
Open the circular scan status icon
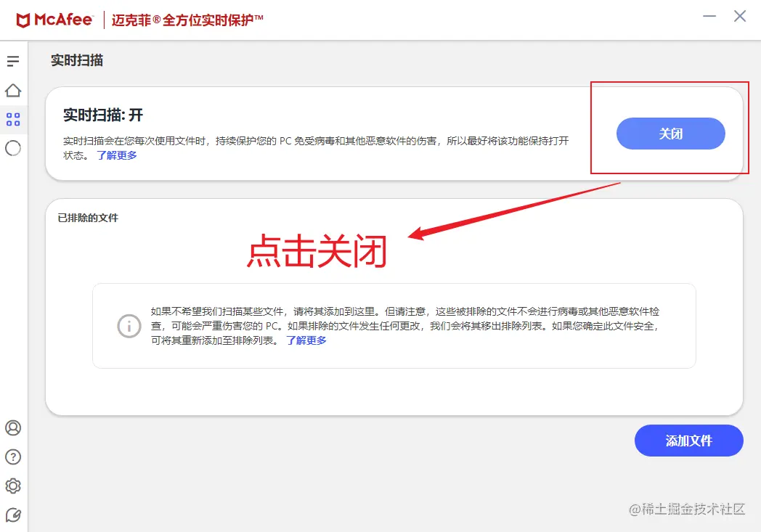(13, 148)
